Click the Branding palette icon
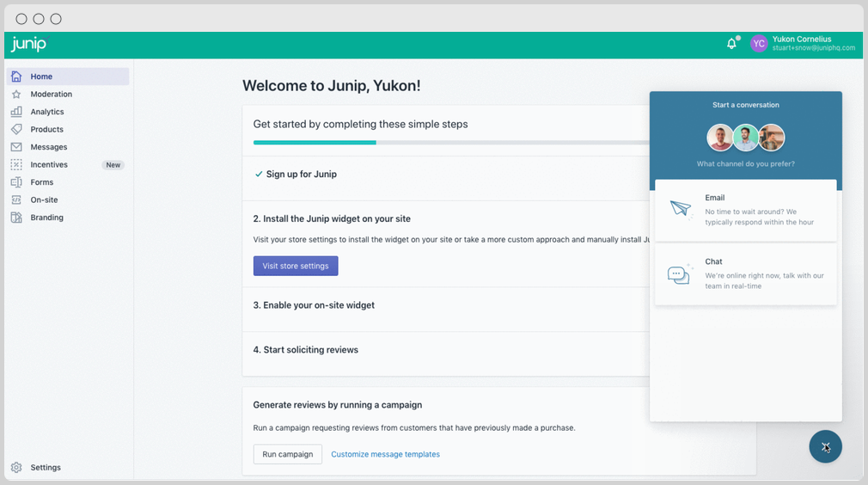This screenshot has width=868, height=485. [16, 218]
